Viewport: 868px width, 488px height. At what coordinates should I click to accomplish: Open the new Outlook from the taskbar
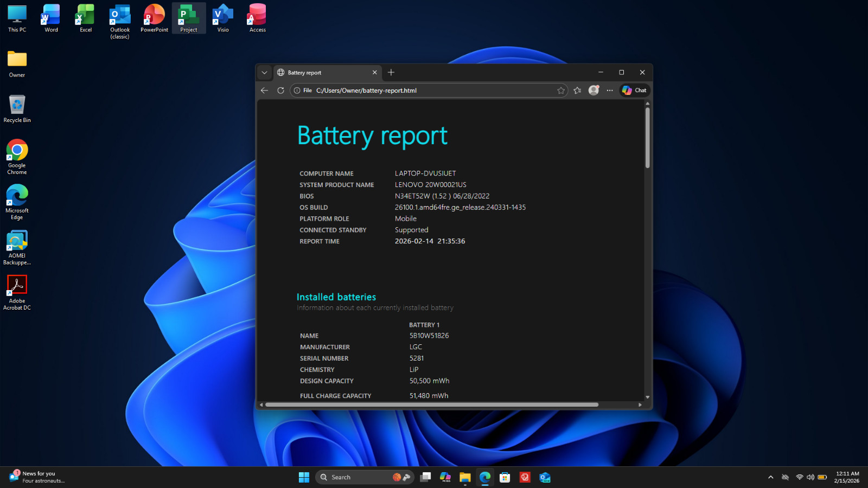coord(545,477)
